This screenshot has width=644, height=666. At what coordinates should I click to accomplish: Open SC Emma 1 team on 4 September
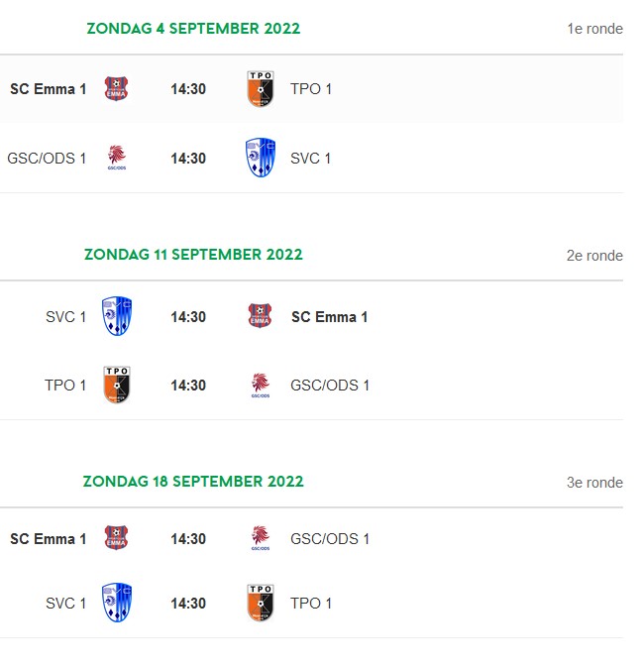[48, 89]
